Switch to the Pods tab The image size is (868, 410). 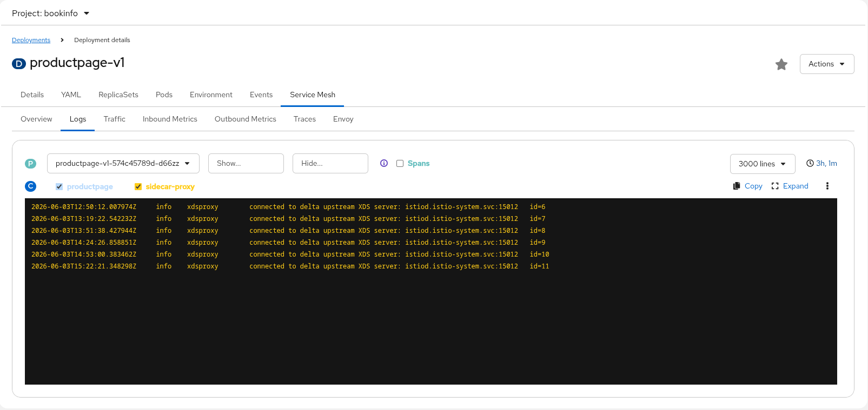[x=164, y=95]
